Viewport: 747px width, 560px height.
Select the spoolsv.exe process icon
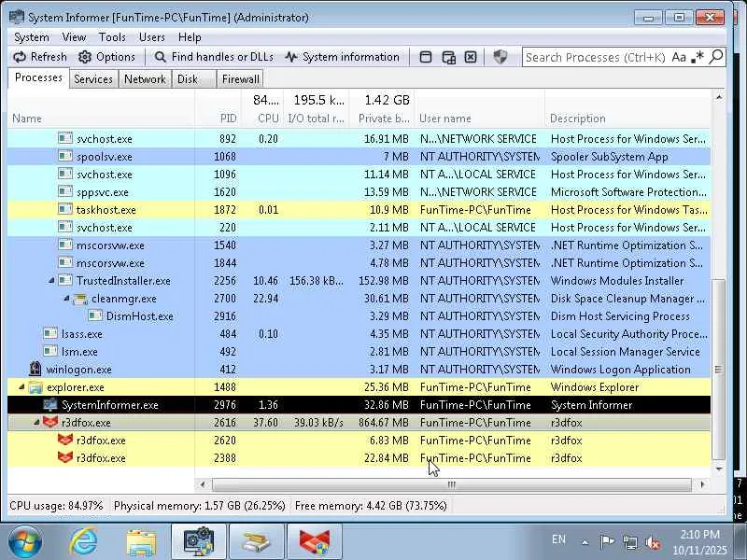point(65,156)
